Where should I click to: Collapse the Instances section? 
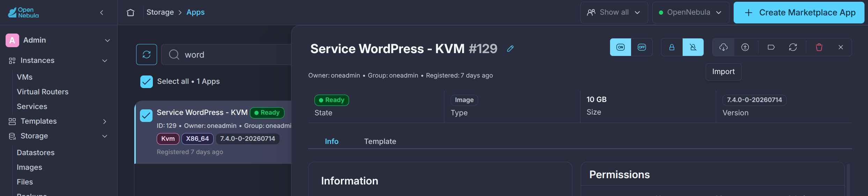(105, 61)
